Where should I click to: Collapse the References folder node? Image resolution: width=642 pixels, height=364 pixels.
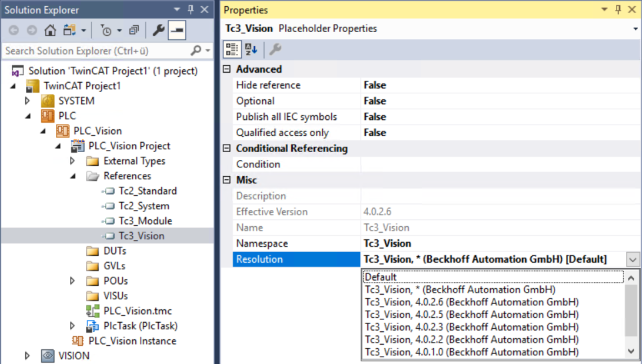tap(73, 176)
